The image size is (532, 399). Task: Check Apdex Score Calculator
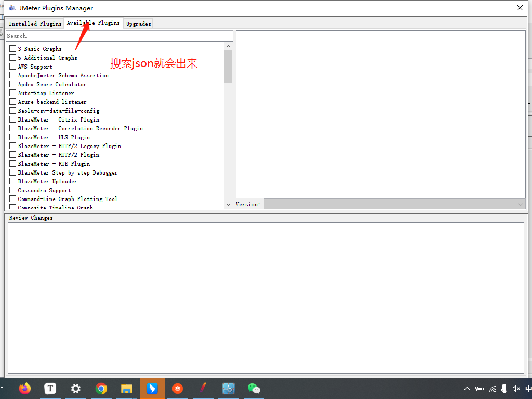click(13, 84)
